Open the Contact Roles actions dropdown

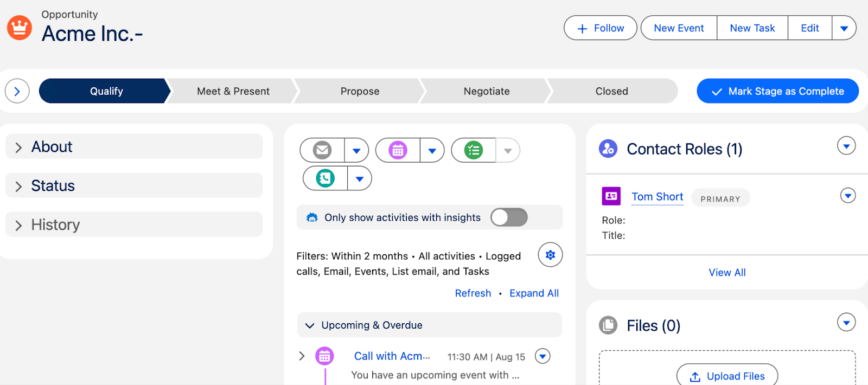(x=846, y=146)
